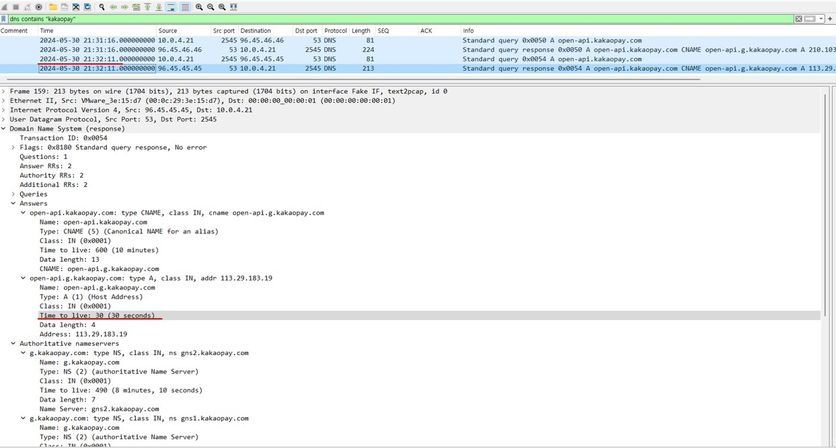Restart the current capture
This screenshot has width=836, height=448.
pos(27,7)
